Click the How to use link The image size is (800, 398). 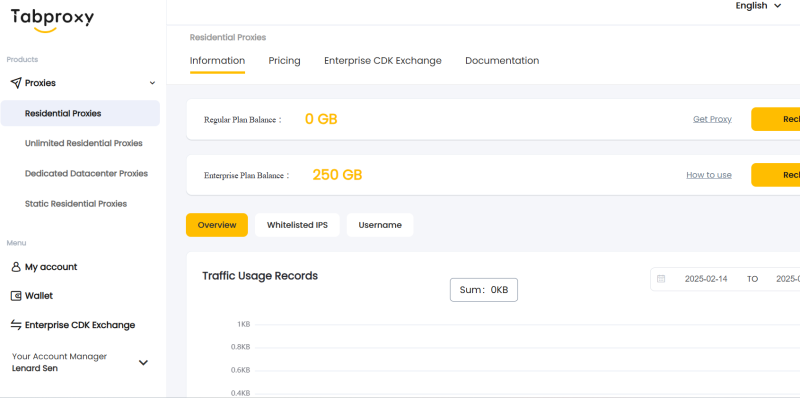click(709, 175)
